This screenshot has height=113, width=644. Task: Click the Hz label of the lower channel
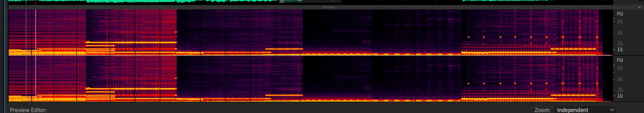620,60
